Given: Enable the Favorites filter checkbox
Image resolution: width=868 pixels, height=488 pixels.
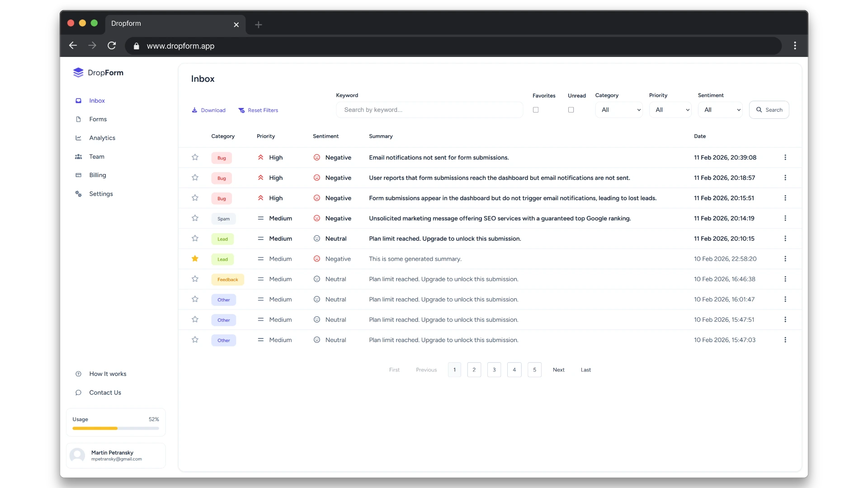Looking at the screenshot, I should (536, 109).
